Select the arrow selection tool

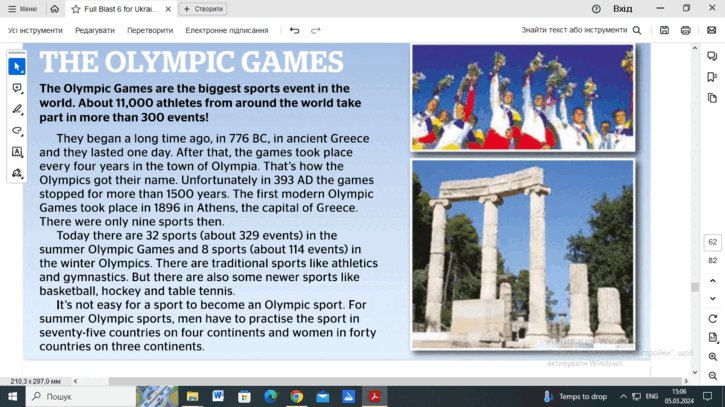click(x=17, y=67)
